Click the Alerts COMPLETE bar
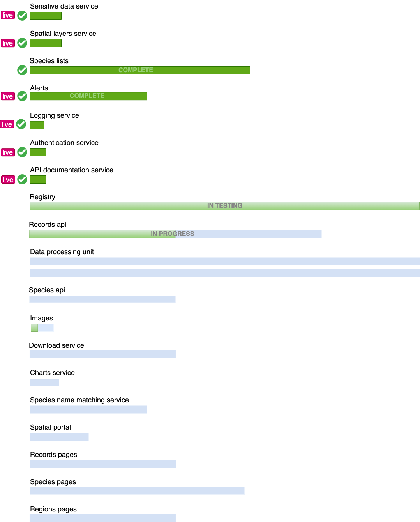This screenshot has height=522, width=420. 88,96
